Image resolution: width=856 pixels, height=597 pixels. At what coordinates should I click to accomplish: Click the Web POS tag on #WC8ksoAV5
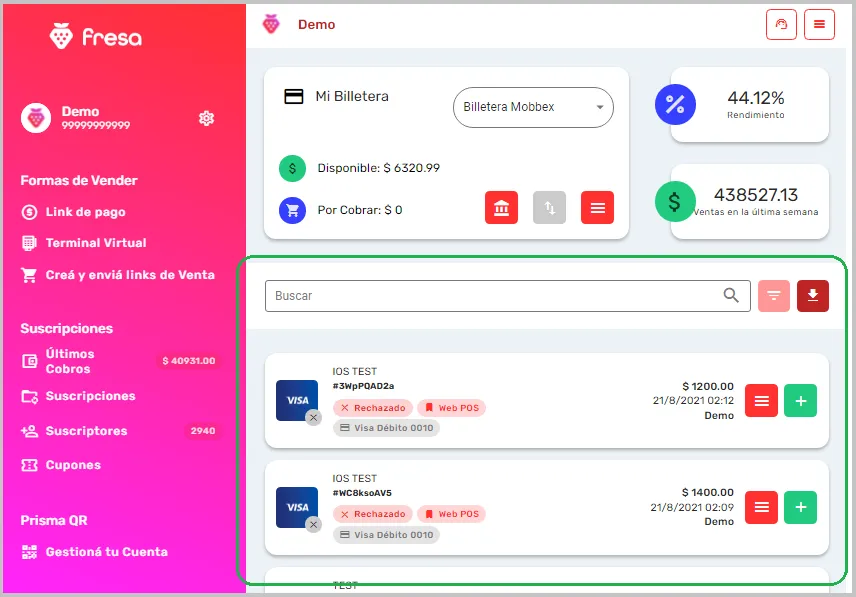click(x=451, y=514)
